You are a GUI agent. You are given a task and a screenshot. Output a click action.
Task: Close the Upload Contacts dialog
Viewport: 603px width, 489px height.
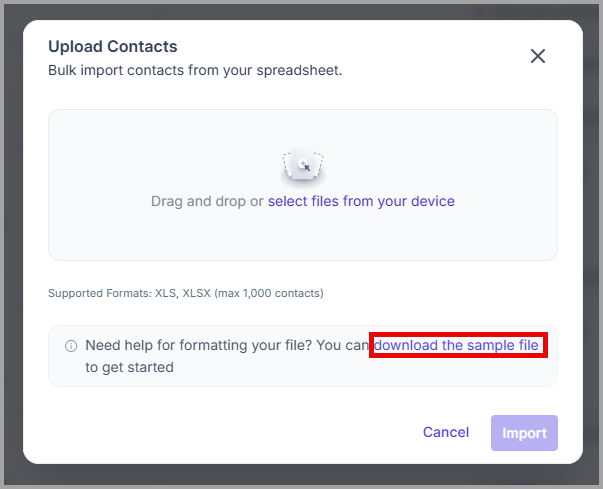[x=538, y=56]
